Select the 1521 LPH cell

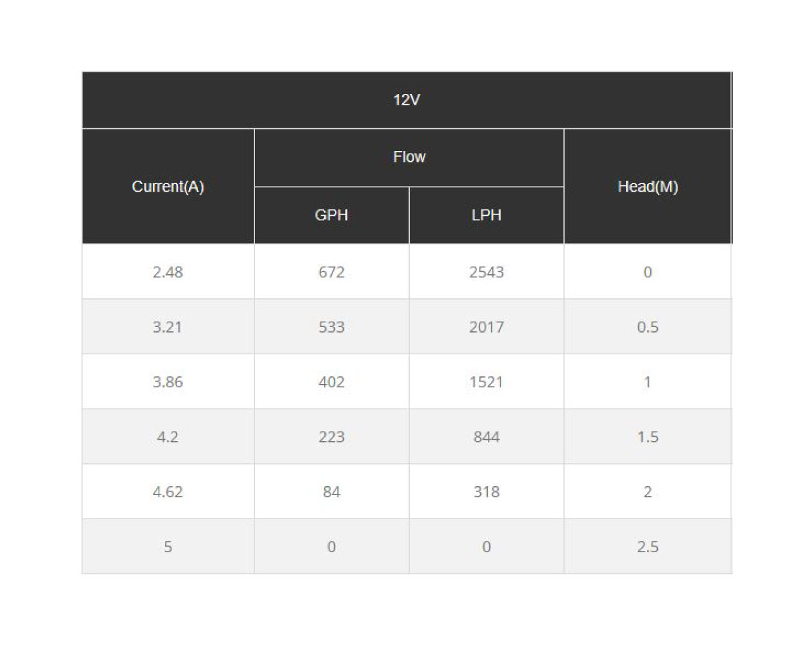pyautogui.click(x=487, y=381)
